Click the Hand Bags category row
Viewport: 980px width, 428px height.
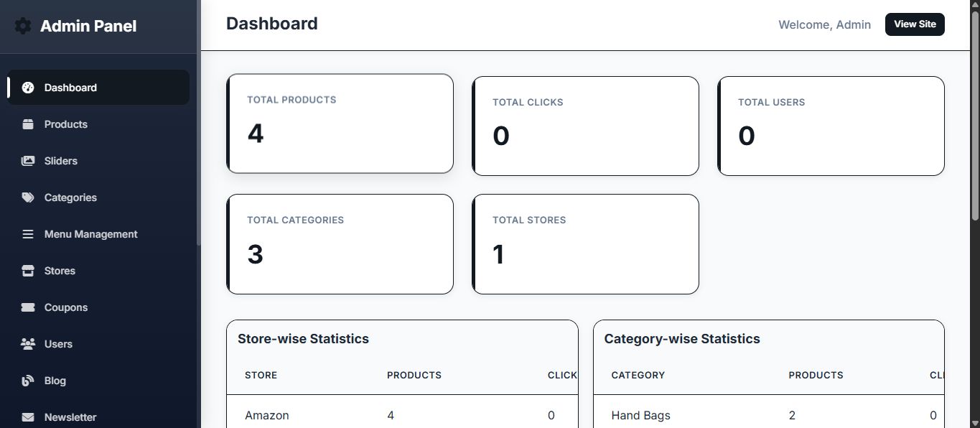point(768,415)
